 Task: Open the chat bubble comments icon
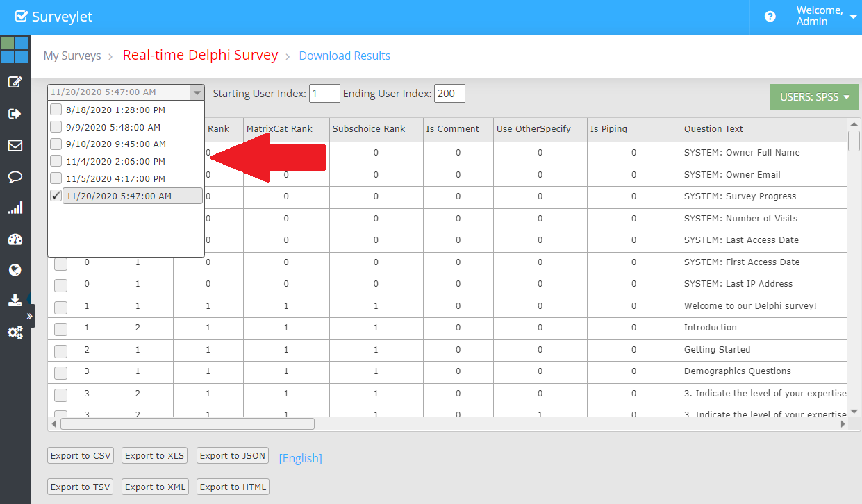click(15, 177)
